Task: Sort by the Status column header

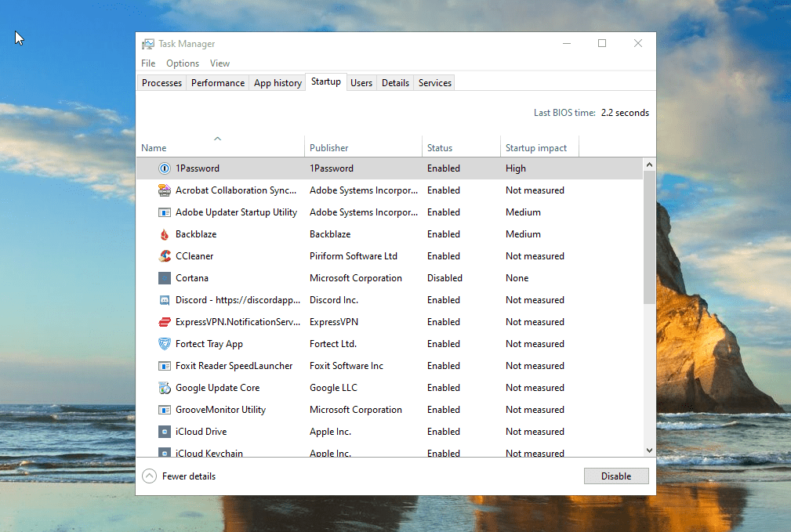Action: pos(461,146)
